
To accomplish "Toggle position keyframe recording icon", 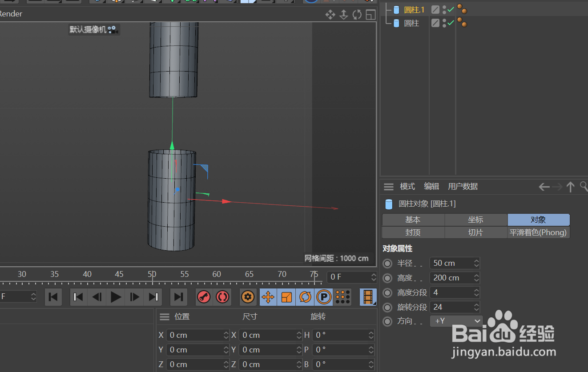I will [268, 297].
